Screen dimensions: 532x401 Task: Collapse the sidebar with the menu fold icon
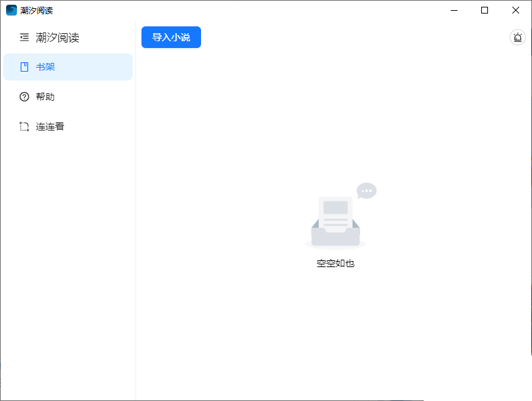pos(24,37)
